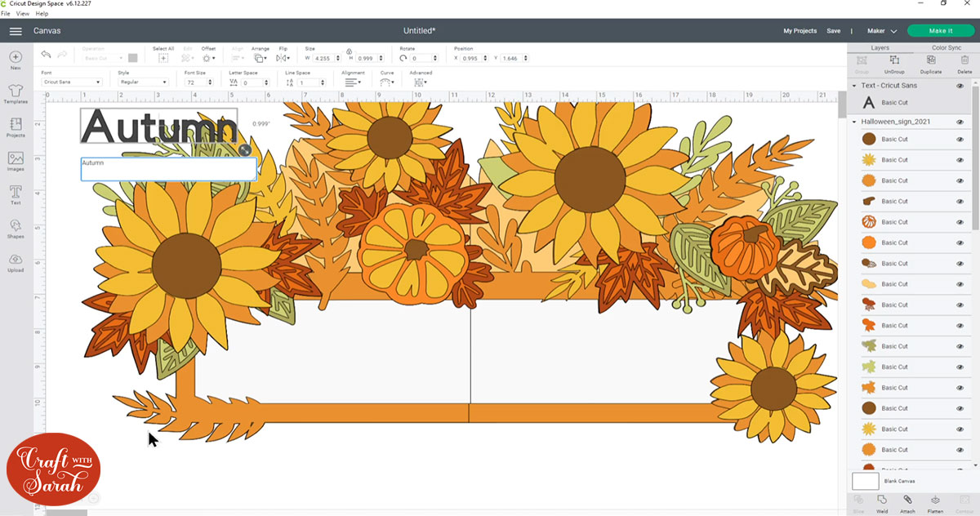Open the Images library
This screenshot has height=516, width=980.
16,159
